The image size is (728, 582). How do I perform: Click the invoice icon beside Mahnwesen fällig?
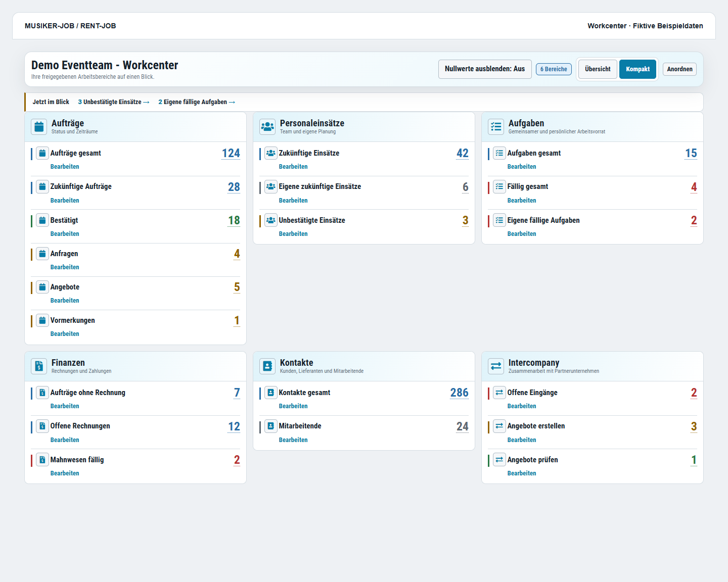pyautogui.click(x=42, y=460)
